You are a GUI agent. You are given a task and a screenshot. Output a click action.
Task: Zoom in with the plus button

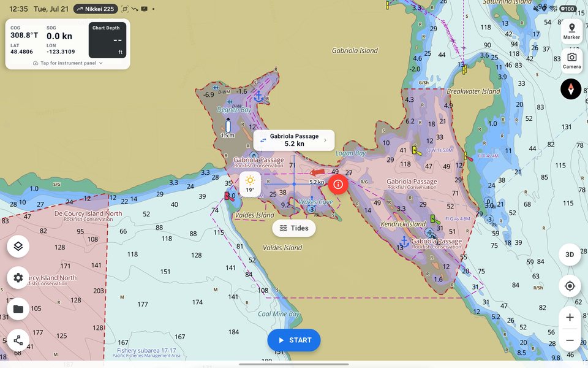(570, 317)
